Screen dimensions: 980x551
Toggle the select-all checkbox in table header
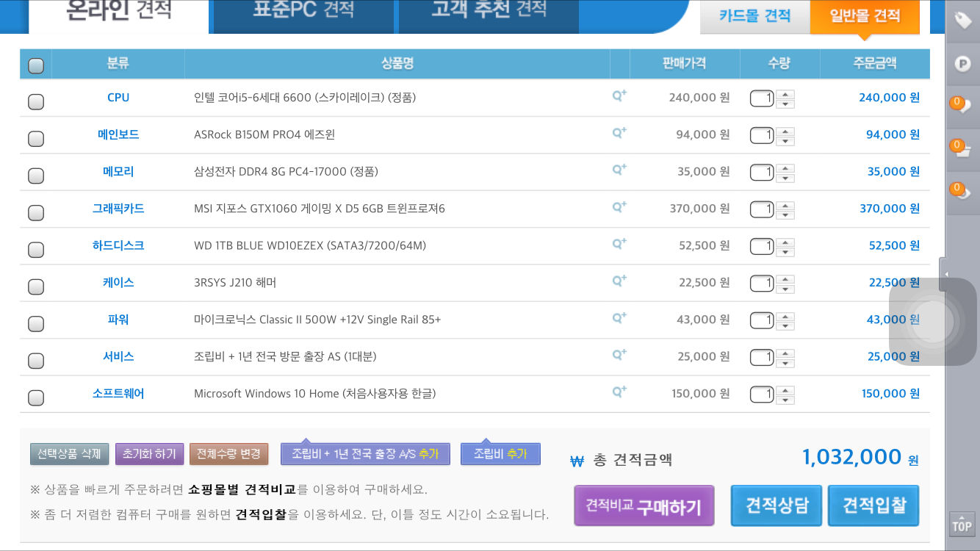pyautogui.click(x=35, y=66)
